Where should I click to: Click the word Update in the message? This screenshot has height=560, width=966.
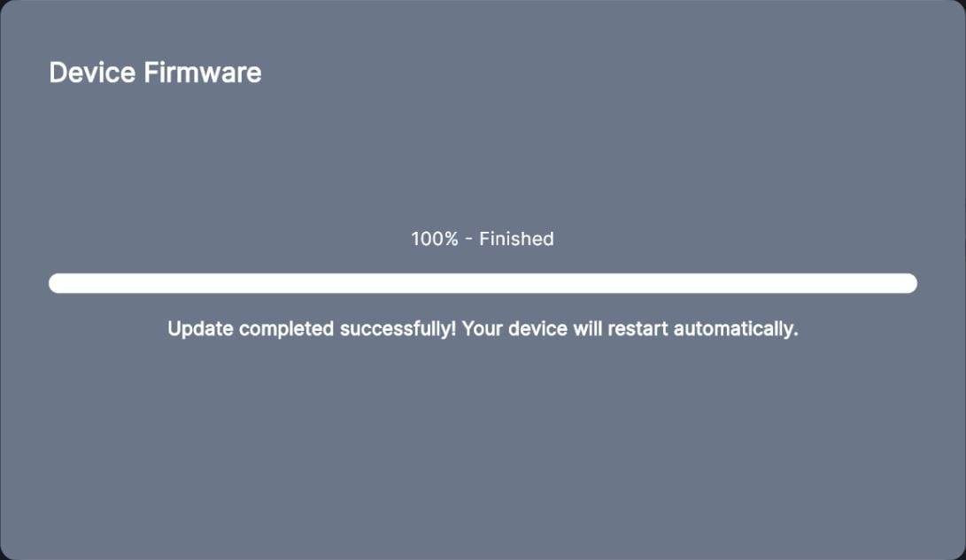[x=200, y=328]
